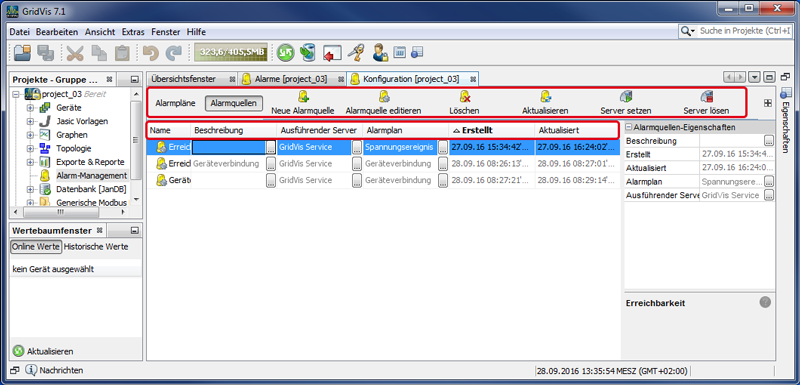
Task: Switch to Alarmpläne view
Action: [x=175, y=103]
